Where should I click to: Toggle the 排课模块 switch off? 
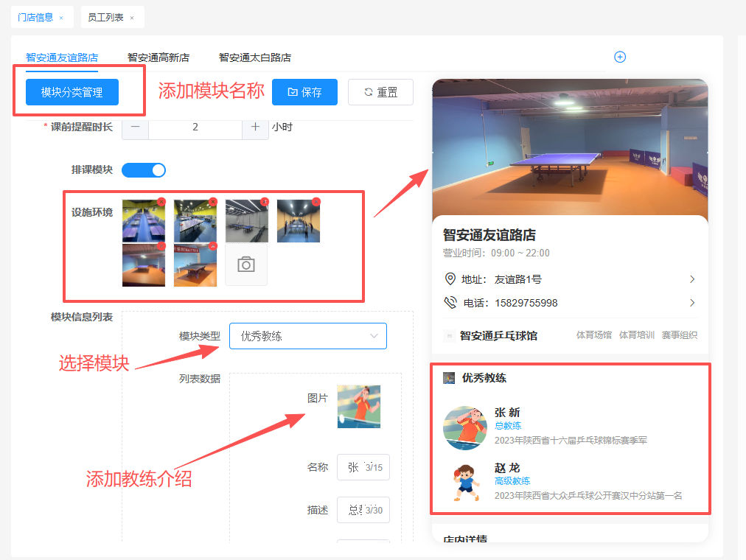pos(144,170)
